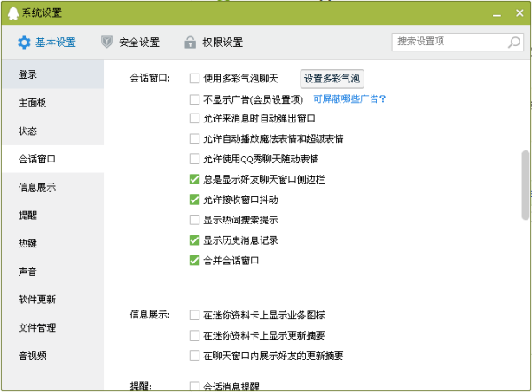Enable 在聊天窗口内展示好友的更新摘要 checkbox
532x392 pixels.
(194, 356)
